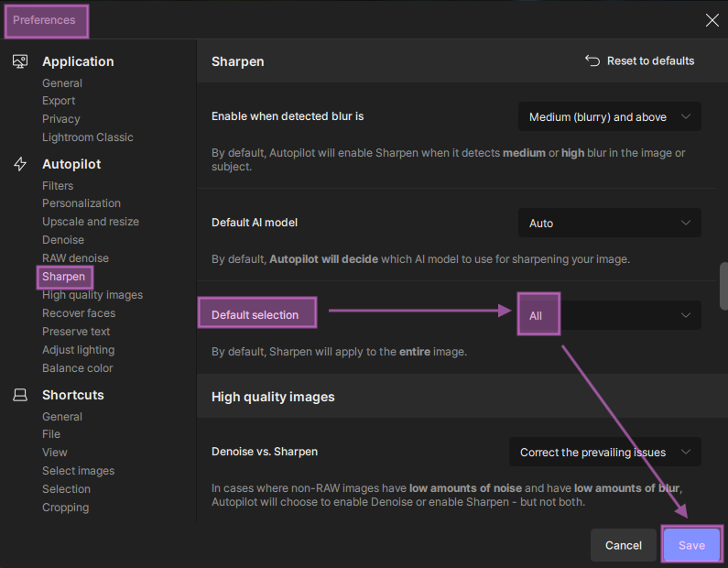Open Lightroom Classic settings
Image resolution: width=728 pixels, height=568 pixels.
pyautogui.click(x=88, y=137)
